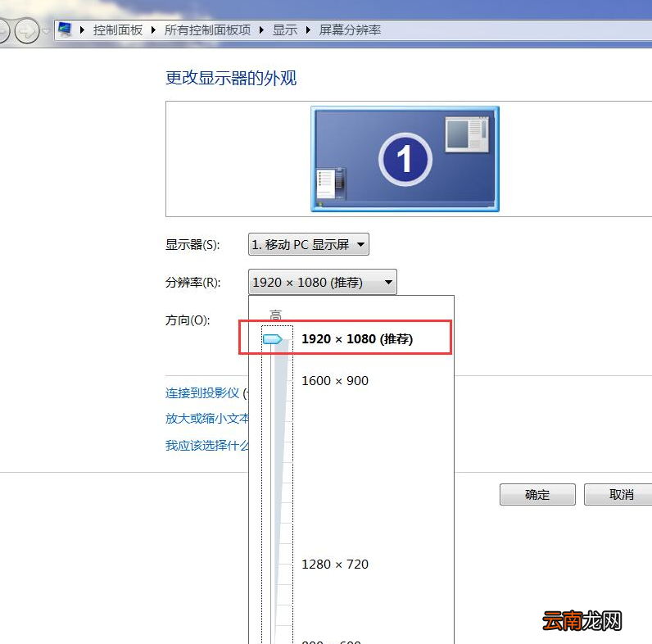Open 我应该选择什么 help link
The image size is (652, 644).
click(x=206, y=445)
